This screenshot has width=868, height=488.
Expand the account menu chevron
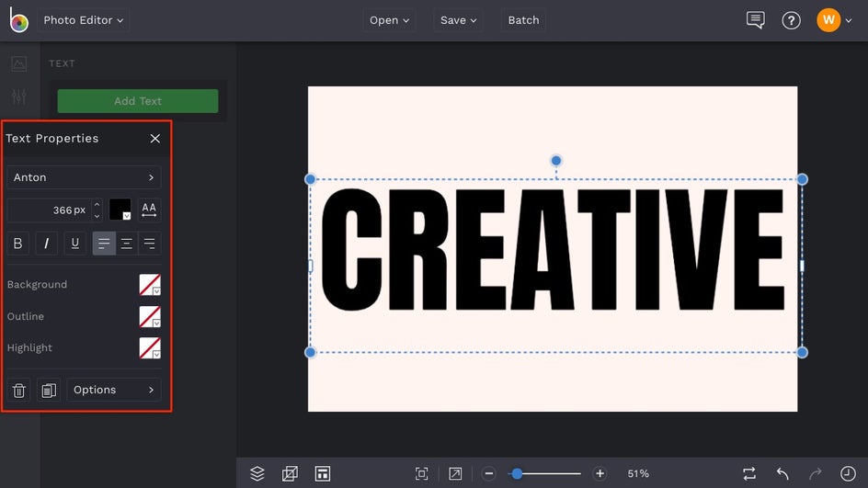(849, 21)
